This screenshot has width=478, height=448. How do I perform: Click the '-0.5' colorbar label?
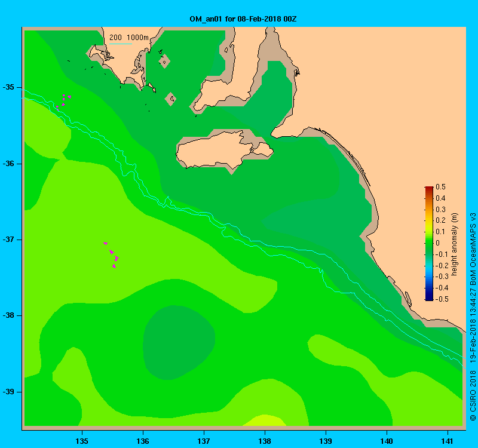click(441, 299)
